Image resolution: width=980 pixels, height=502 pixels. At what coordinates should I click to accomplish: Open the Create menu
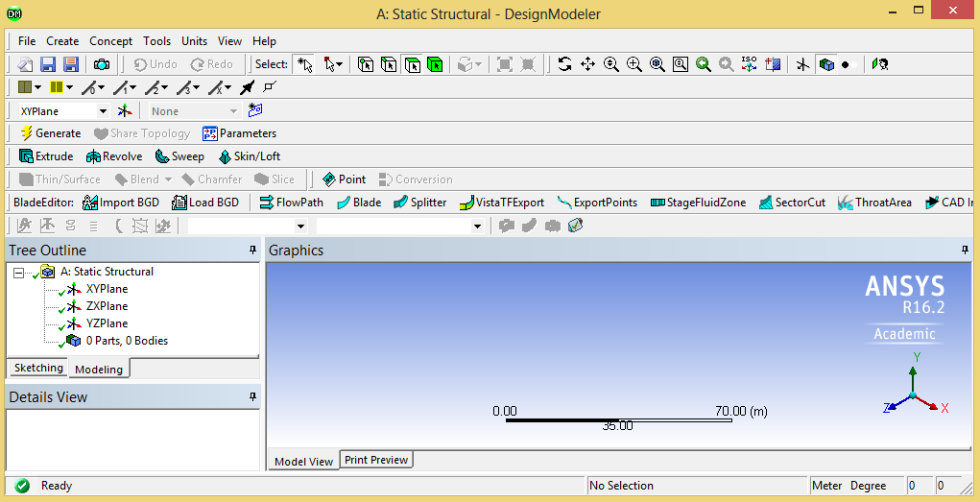tap(62, 41)
